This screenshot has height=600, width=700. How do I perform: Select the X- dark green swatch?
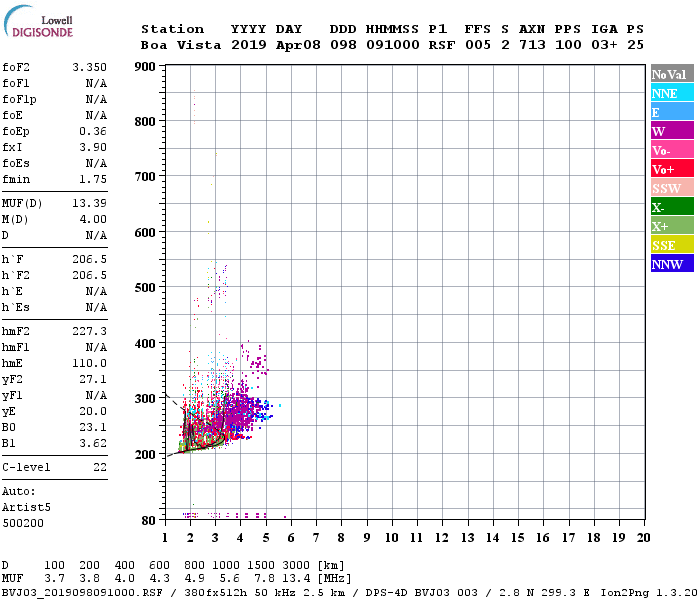(x=672, y=207)
